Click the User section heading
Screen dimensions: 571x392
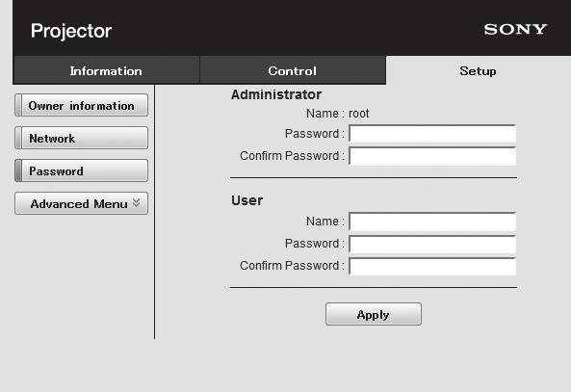click(x=247, y=200)
